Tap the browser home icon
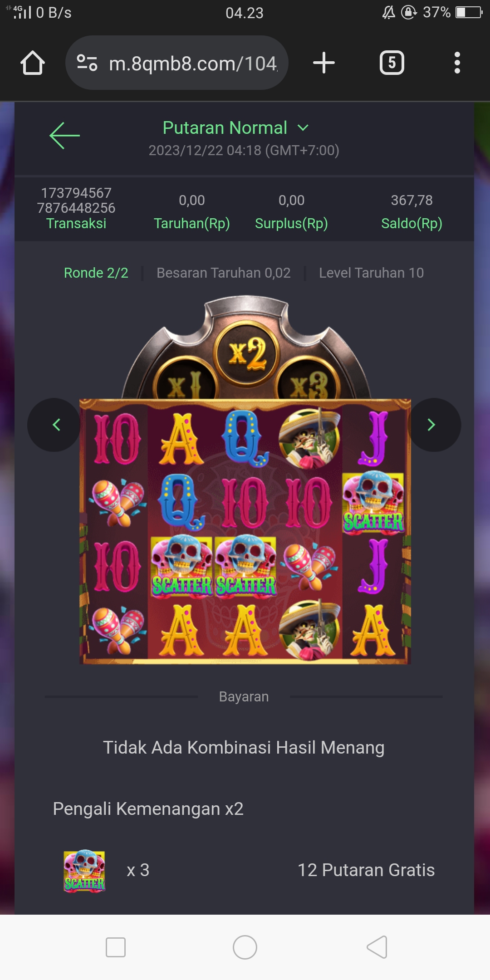Viewport: 490px width, 980px height. tap(33, 63)
